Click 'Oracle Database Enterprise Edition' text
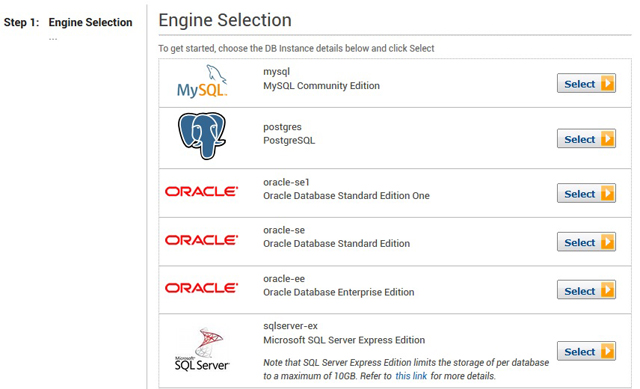This screenshot has width=640, height=389. [x=339, y=292]
